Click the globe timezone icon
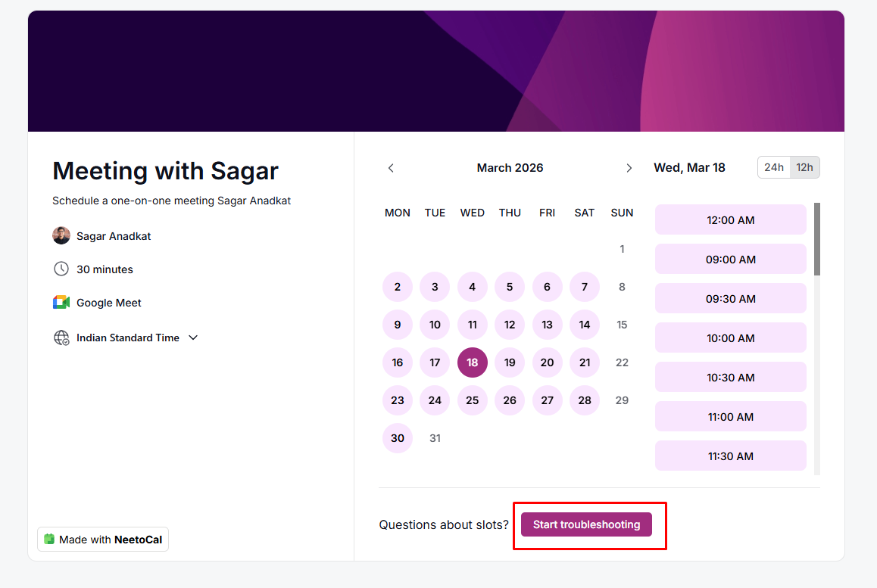 tap(61, 338)
